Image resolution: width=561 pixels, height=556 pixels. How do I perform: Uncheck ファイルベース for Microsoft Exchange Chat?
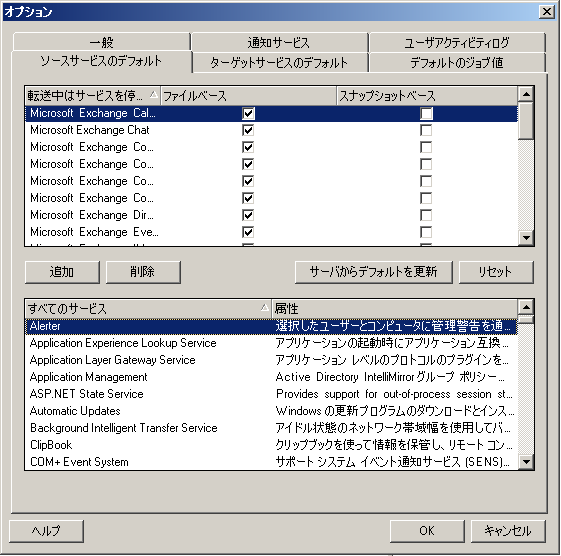(x=248, y=130)
